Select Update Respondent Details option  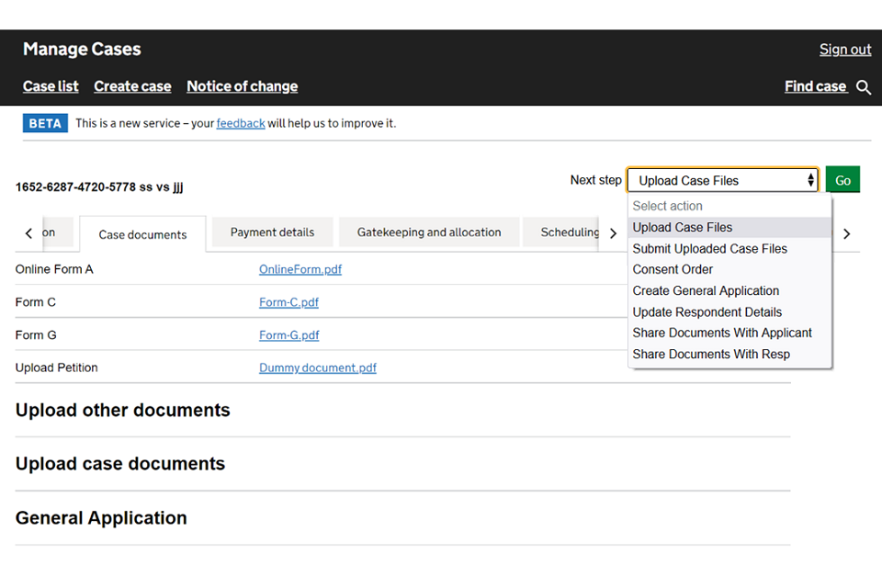click(x=707, y=311)
